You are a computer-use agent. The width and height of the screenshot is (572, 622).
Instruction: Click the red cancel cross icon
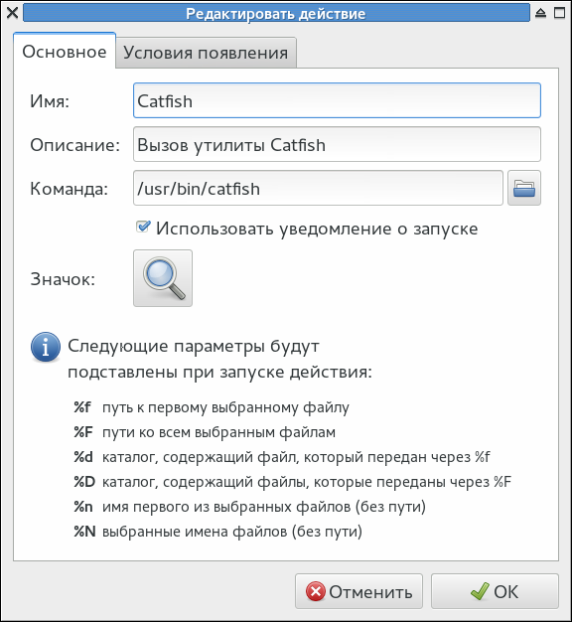(316, 591)
